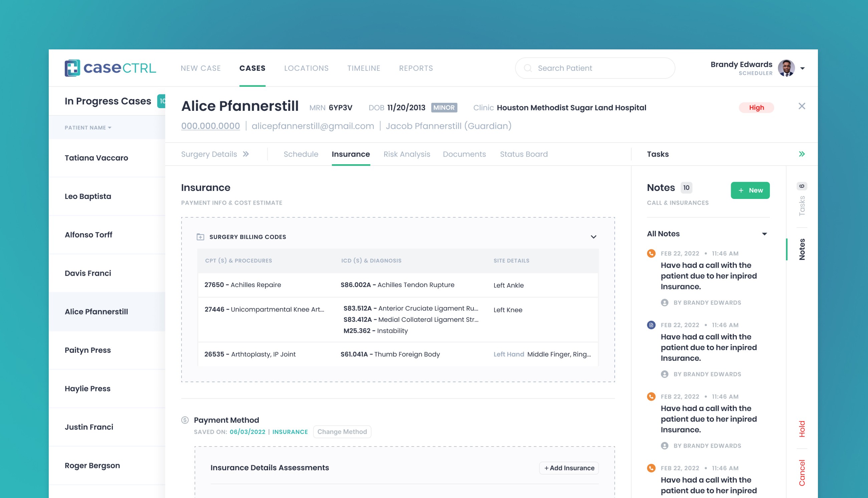
Task: Click the caseCTRL logo icon
Action: (72, 68)
